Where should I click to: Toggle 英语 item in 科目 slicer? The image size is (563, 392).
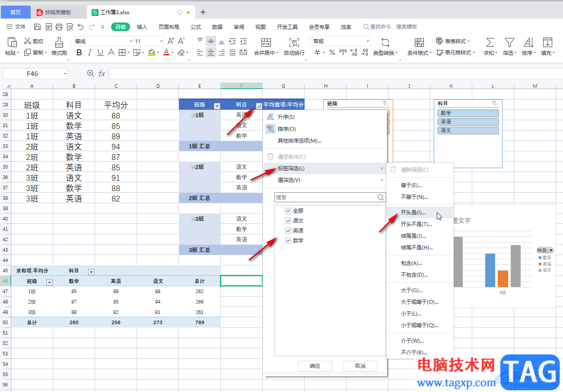click(468, 122)
